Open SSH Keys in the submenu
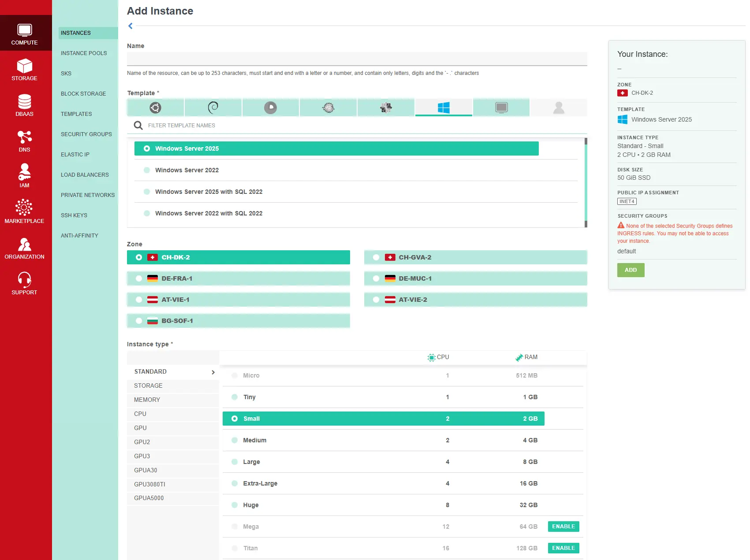The height and width of the screenshot is (560, 750). pos(74,215)
